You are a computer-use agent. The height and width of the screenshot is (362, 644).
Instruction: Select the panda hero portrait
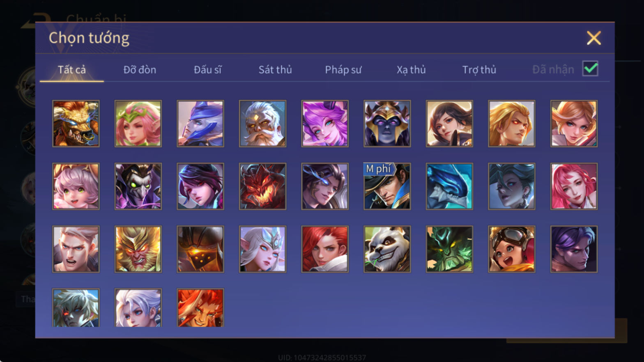[387, 249]
